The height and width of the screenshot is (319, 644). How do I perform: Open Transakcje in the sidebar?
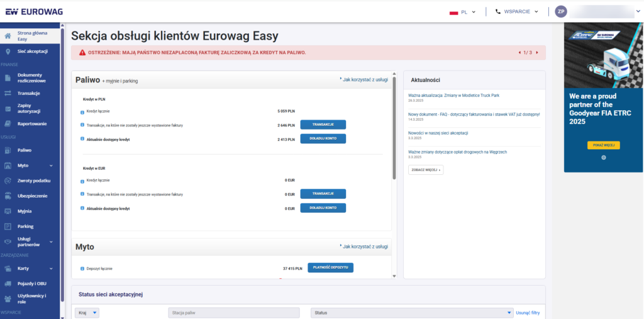(x=30, y=93)
